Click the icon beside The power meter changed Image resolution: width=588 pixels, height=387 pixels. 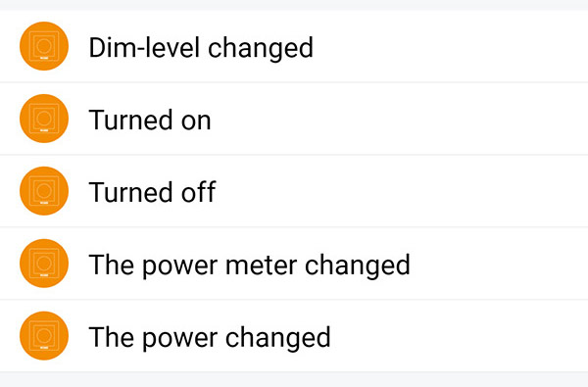(44, 264)
